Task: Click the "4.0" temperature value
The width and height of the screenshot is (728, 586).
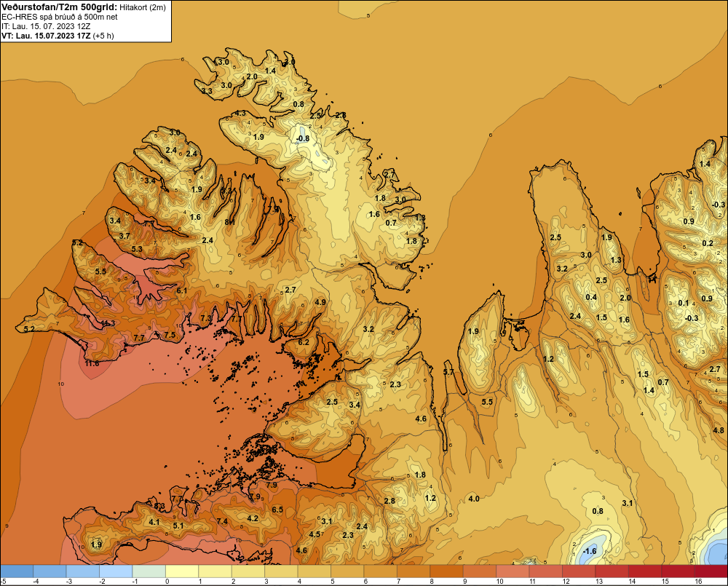Action: [474, 499]
